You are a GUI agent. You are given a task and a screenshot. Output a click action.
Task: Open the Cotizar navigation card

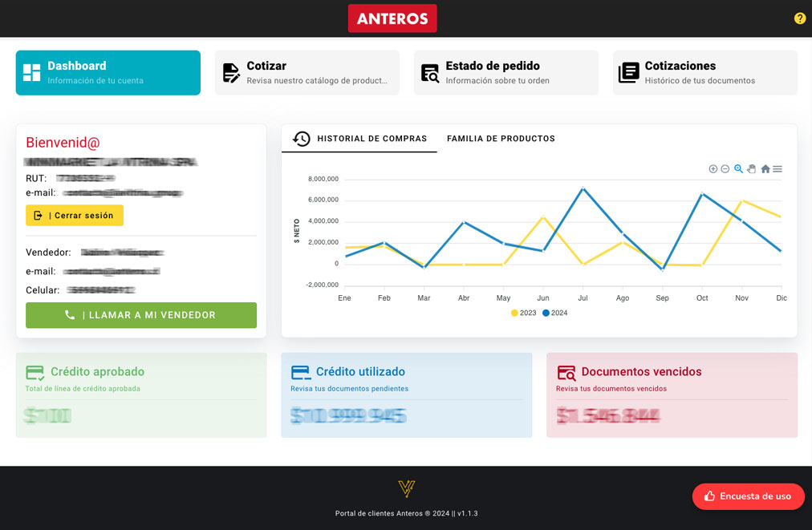coord(307,72)
